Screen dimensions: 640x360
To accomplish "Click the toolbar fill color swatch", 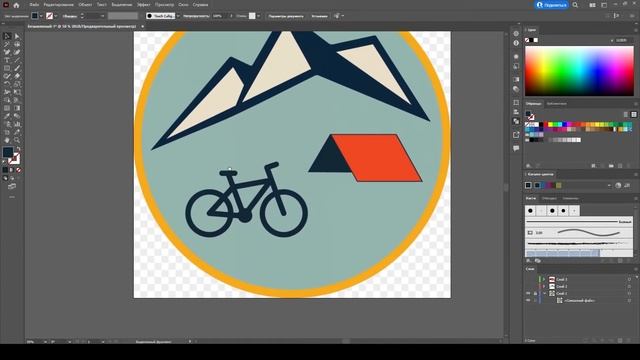I will click(x=8, y=152).
